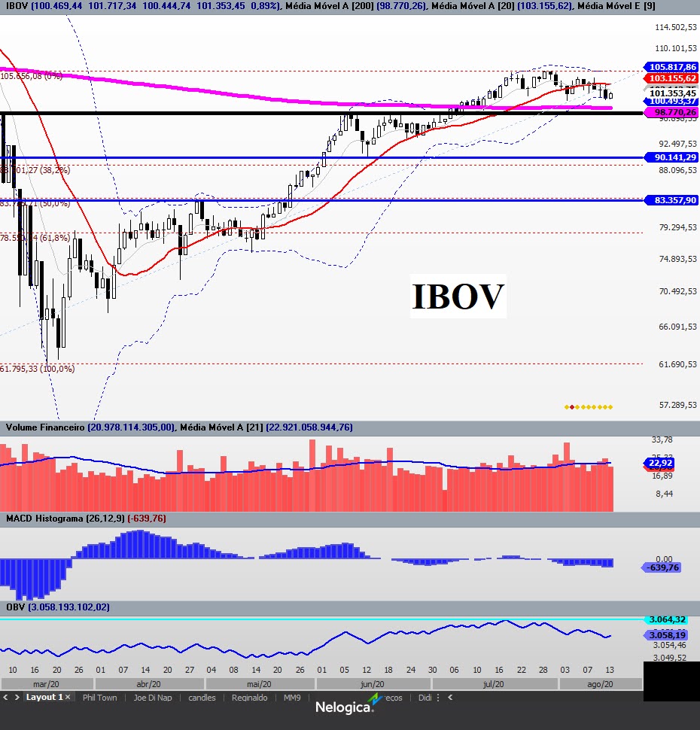Click the ago/20 month segment
700x730 pixels.
pyautogui.click(x=601, y=684)
